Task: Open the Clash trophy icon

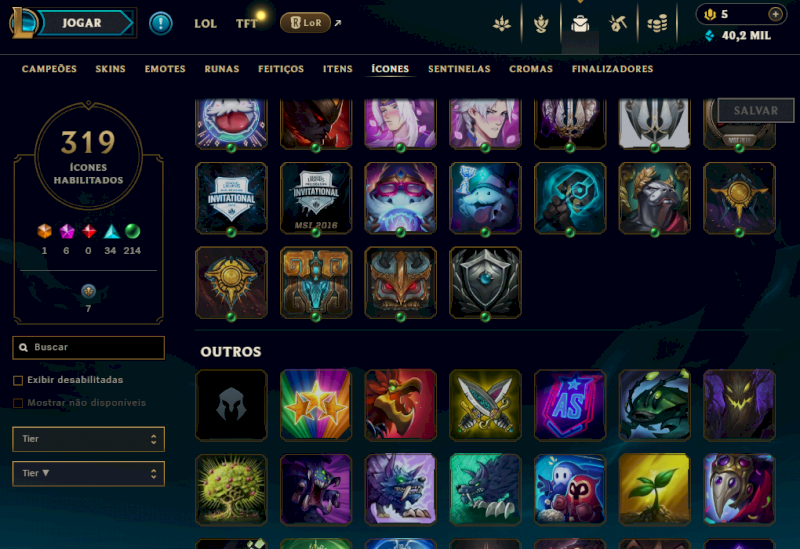Action: click(x=541, y=23)
